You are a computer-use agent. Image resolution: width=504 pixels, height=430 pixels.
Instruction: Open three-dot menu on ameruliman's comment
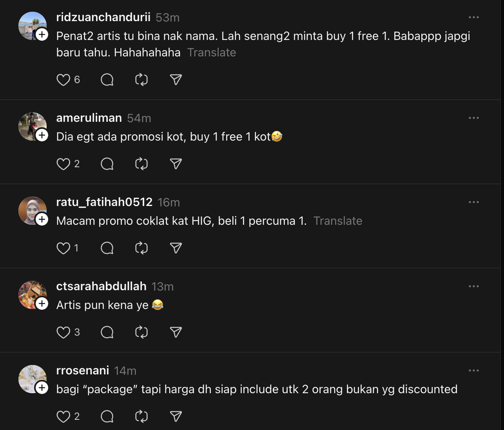pos(473,118)
